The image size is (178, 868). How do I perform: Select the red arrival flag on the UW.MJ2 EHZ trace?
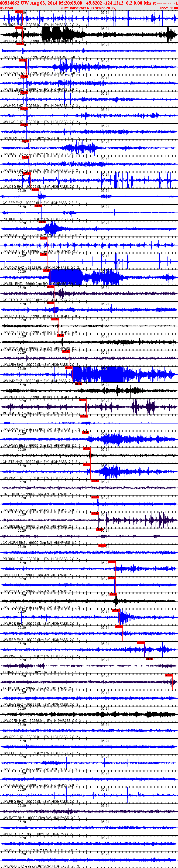(69, 368)
